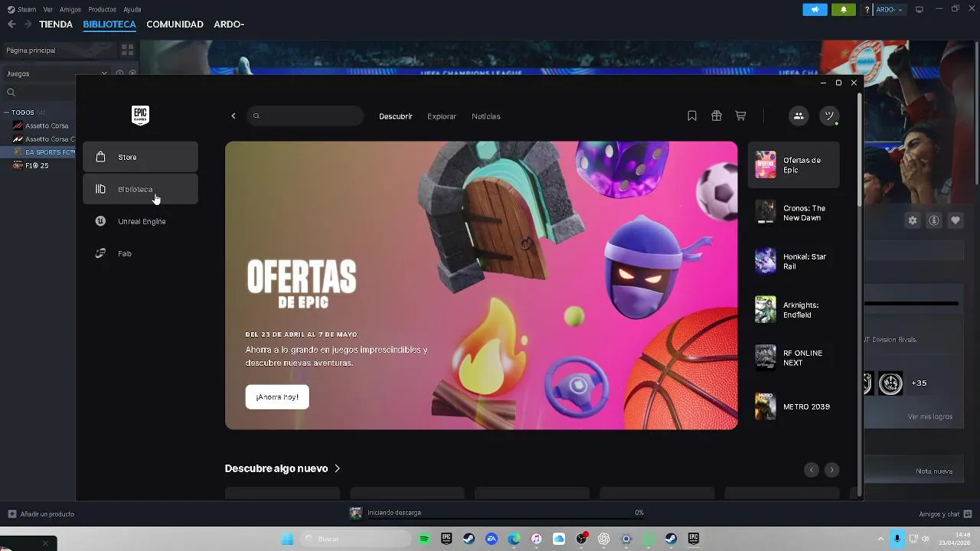This screenshot has height=551, width=980.
Task: Switch to Explorar tab
Action: 442,116
